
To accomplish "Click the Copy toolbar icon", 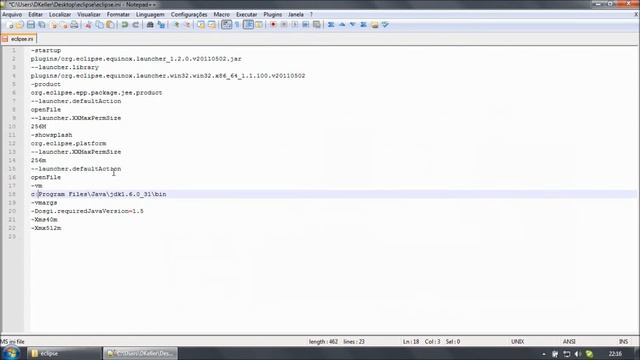I will point(99,25).
